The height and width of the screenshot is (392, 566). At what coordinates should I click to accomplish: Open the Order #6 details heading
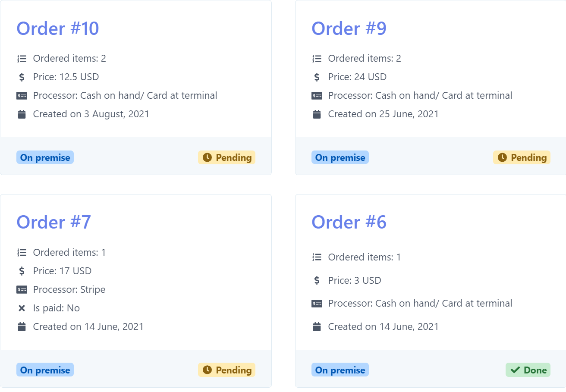tap(349, 222)
